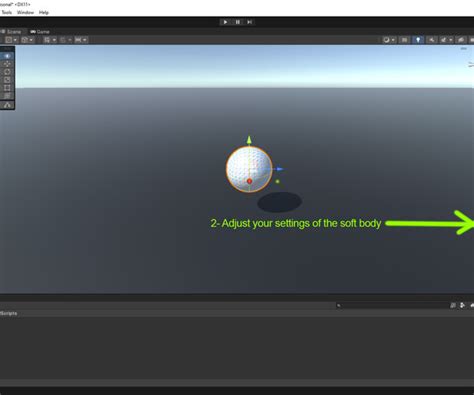Open the handle rotation dropdown
The image size is (474, 395).
click(x=27, y=40)
